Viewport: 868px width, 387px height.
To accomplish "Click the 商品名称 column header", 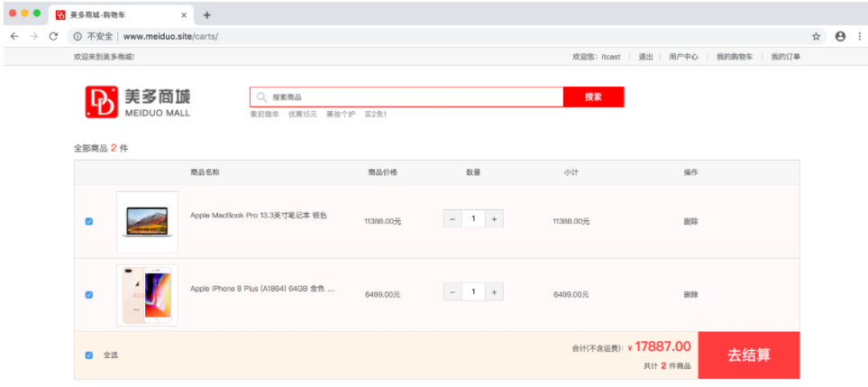I will click(x=205, y=172).
